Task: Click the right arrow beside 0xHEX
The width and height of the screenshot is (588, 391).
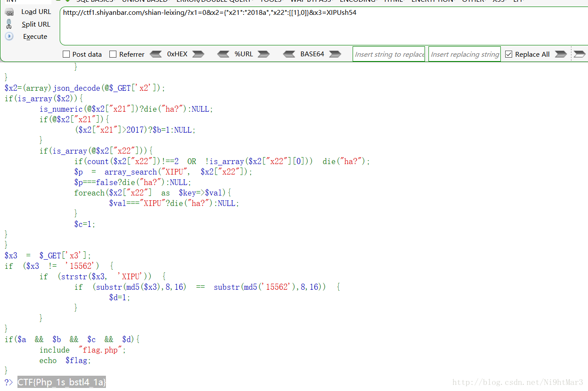Action: coord(198,54)
